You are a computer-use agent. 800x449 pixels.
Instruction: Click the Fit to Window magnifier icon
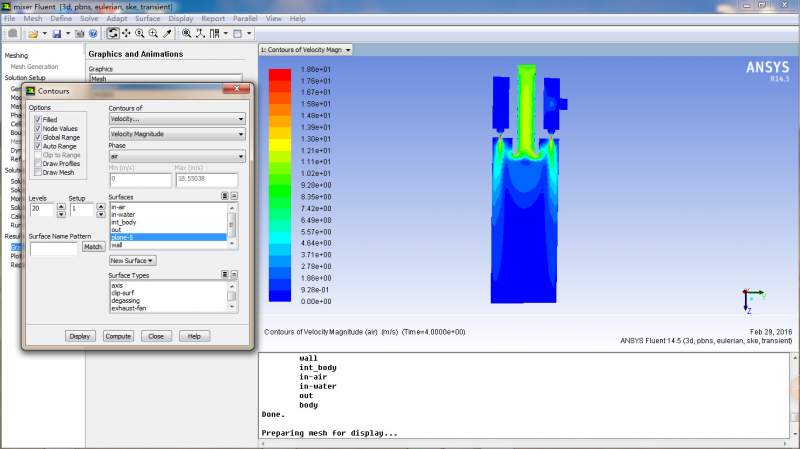(x=187, y=34)
